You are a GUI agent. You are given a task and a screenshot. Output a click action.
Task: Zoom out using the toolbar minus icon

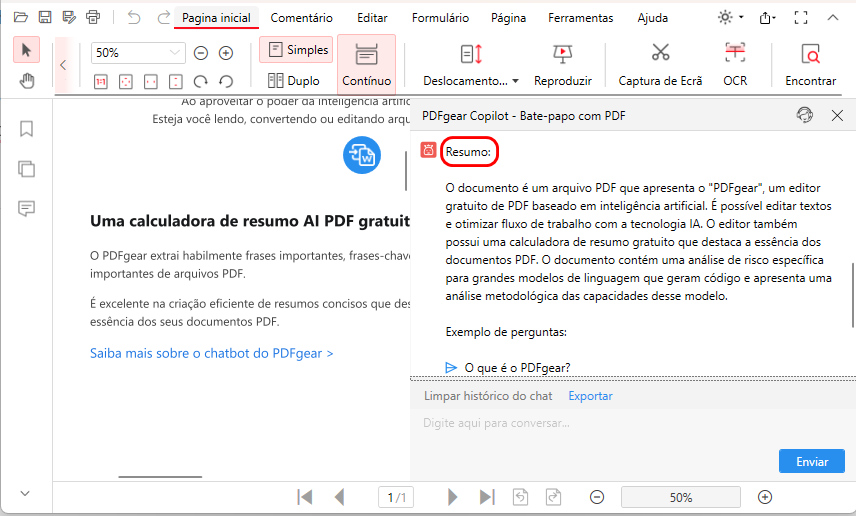(x=201, y=53)
